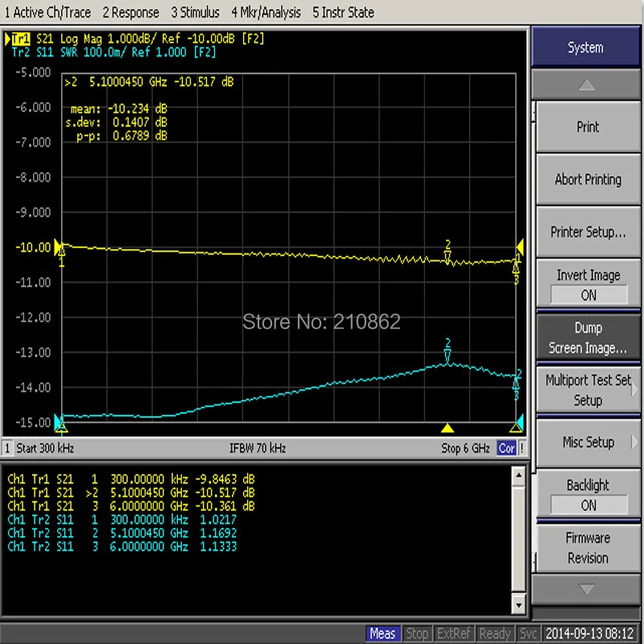Click marker table scroll down arrow
This screenshot has width=644, height=644.
click(x=518, y=605)
